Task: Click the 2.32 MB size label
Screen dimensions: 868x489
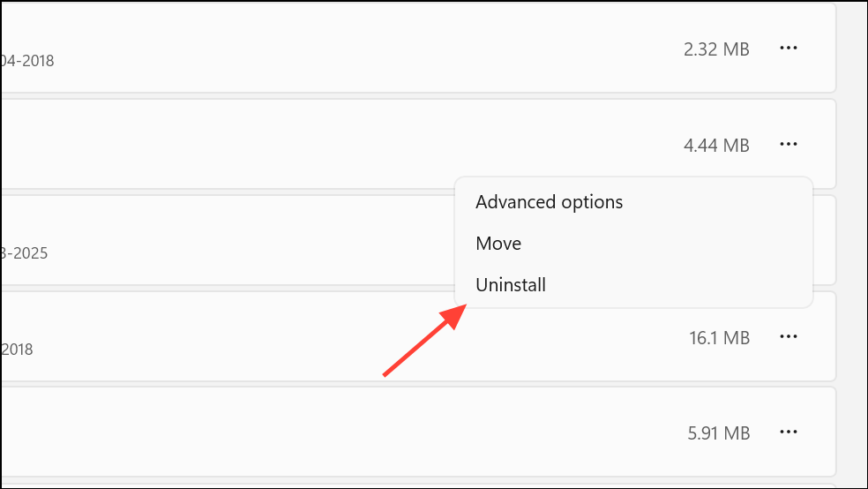Action: tap(716, 49)
